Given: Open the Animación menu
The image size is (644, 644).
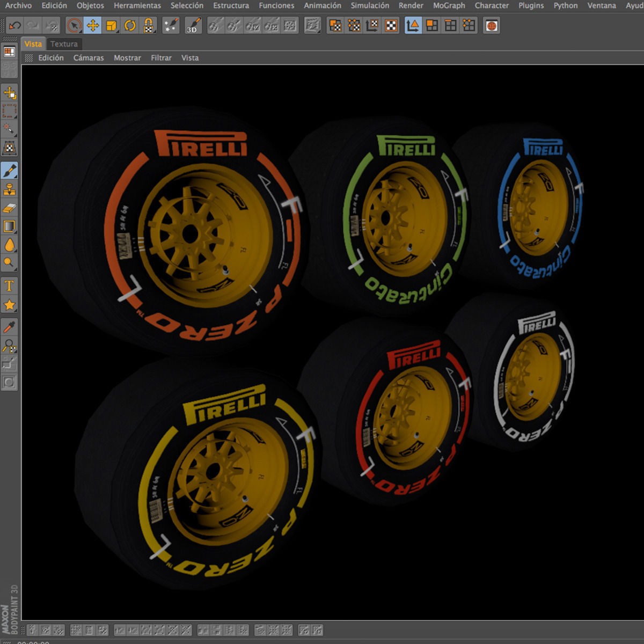Looking at the screenshot, I should click(323, 5).
